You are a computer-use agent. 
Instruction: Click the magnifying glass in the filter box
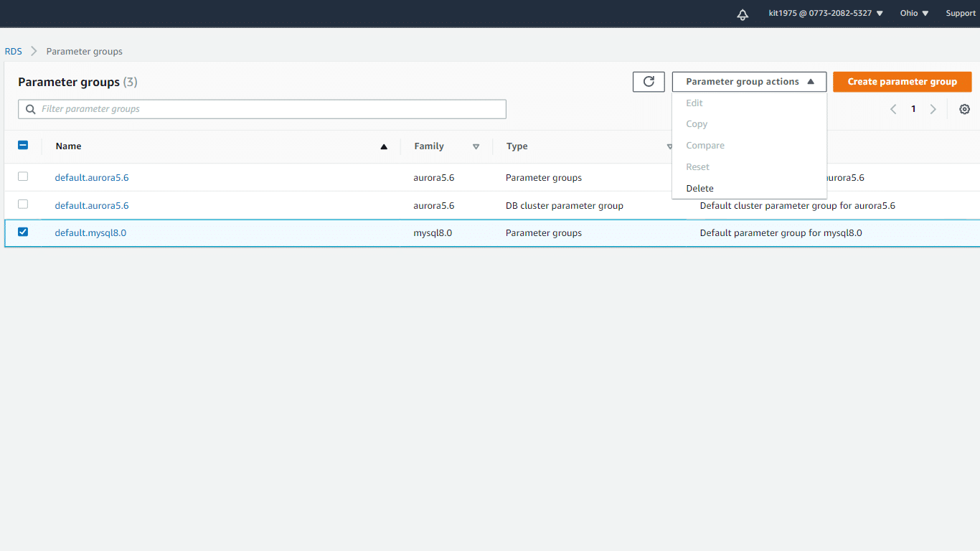(x=29, y=108)
